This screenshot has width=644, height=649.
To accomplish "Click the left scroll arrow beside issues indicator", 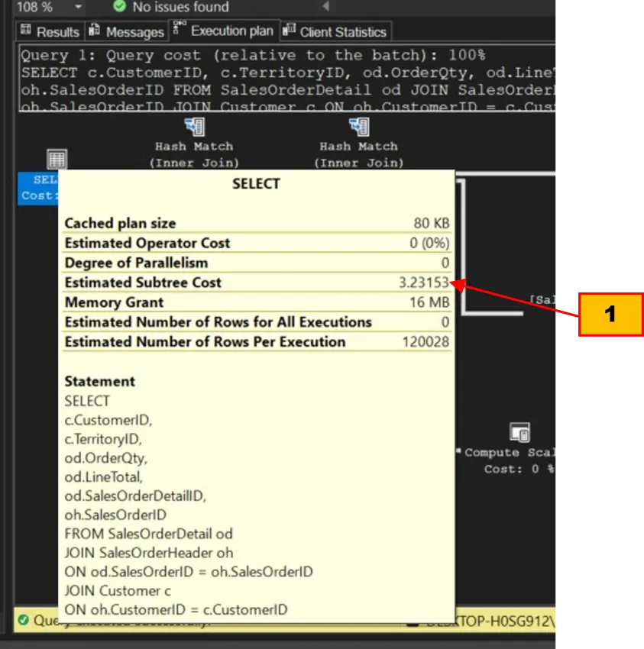I will tap(325, 7).
